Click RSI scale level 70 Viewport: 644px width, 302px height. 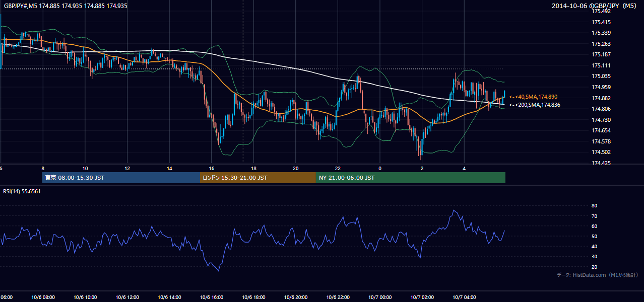(594, 216)
